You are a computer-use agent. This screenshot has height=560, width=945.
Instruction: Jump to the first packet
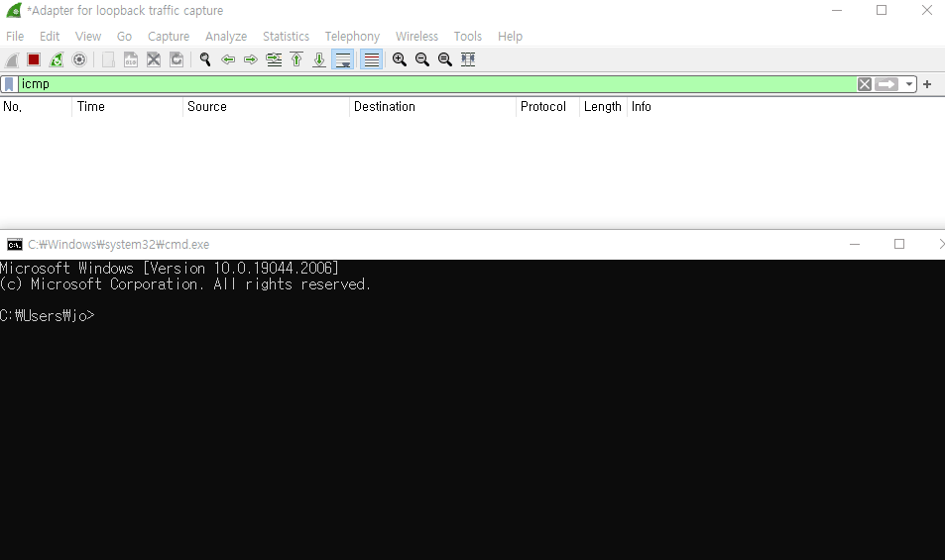pos(296,59)
